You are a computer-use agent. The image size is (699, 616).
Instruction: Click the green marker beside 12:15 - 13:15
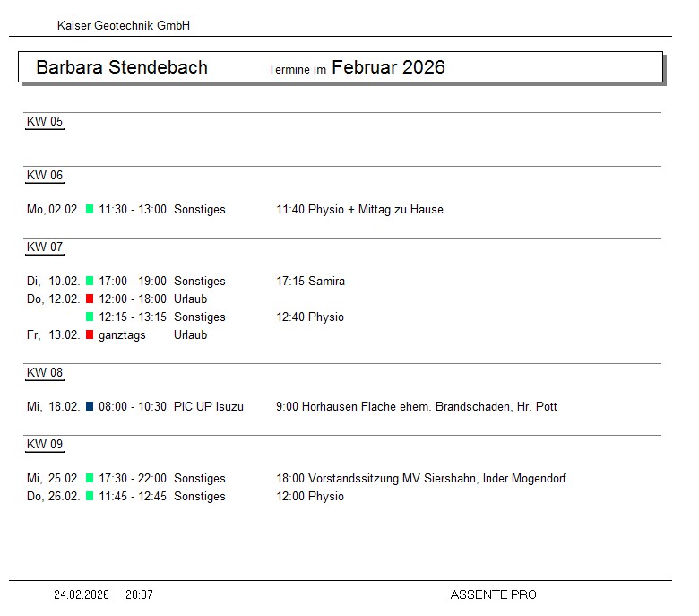[x=90, y=317]
